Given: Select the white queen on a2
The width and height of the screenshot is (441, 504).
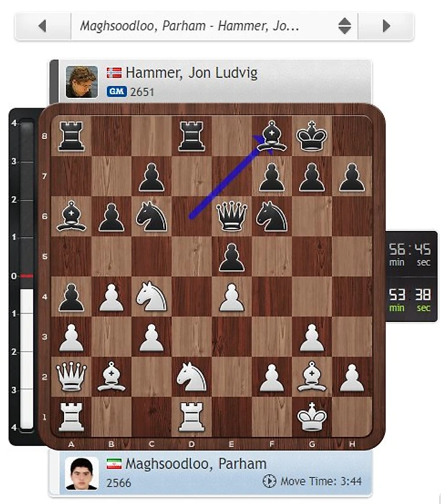Looking at the screenshot, I should click(71, 376).
